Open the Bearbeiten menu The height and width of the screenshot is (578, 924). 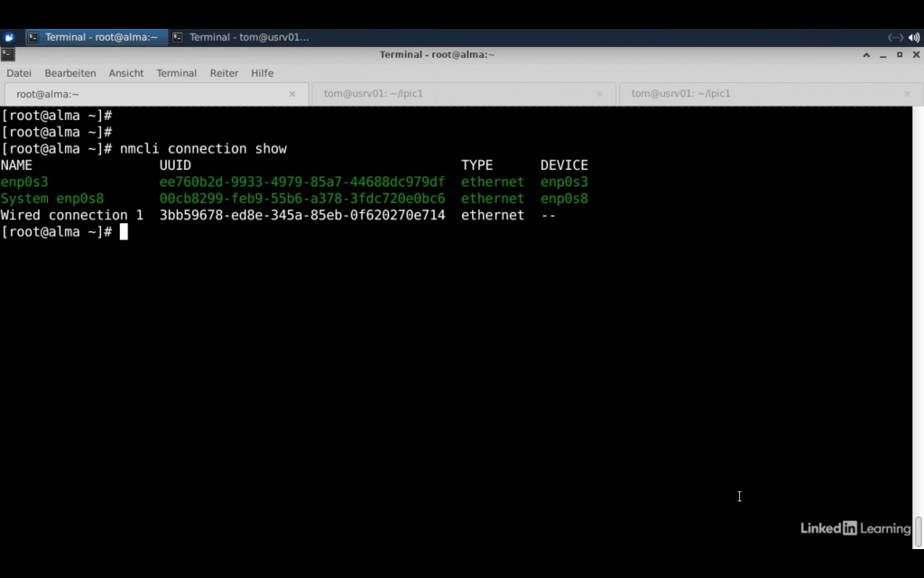[70, 73]
